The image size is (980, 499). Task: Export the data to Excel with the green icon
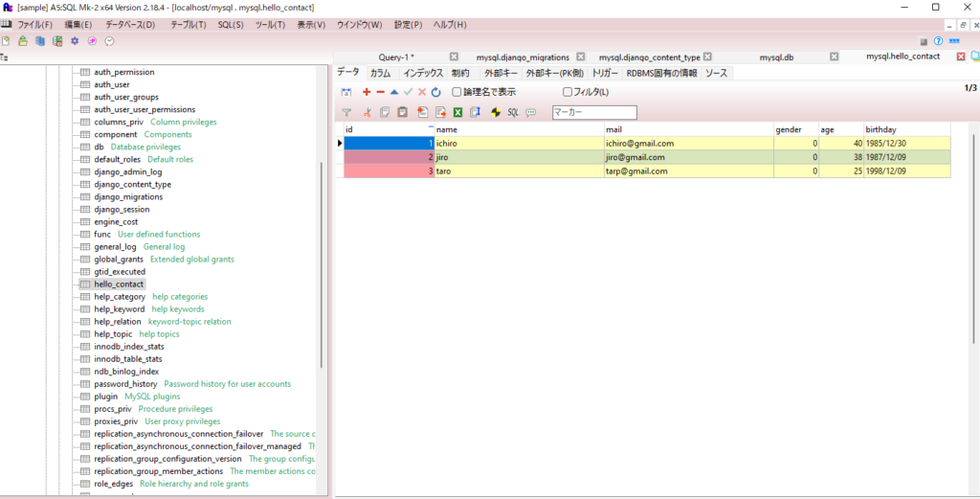pyautogui.click(x=457, y=113)
